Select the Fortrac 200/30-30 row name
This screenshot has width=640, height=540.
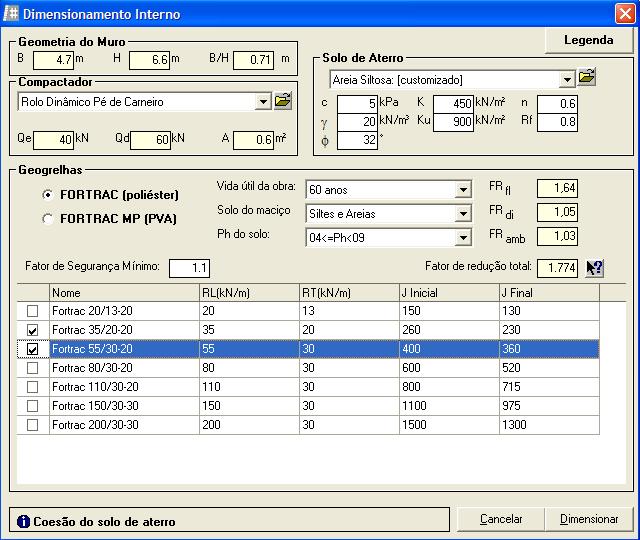[x=95, y=425]
